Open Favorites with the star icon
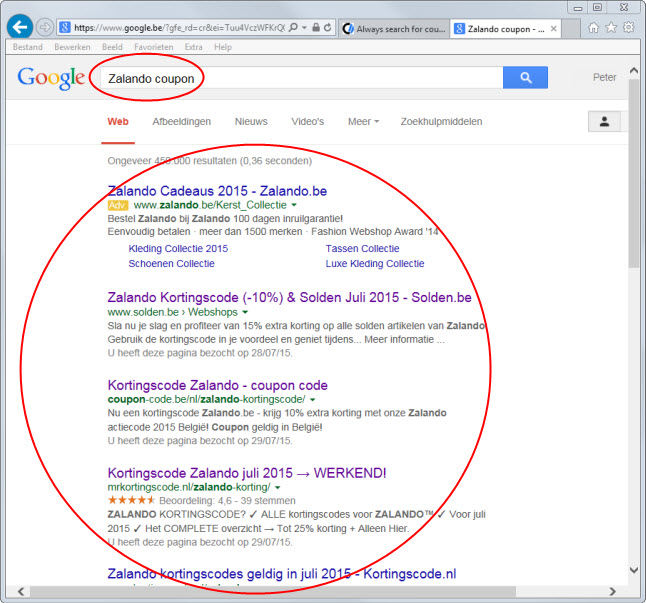 (611, 28)
